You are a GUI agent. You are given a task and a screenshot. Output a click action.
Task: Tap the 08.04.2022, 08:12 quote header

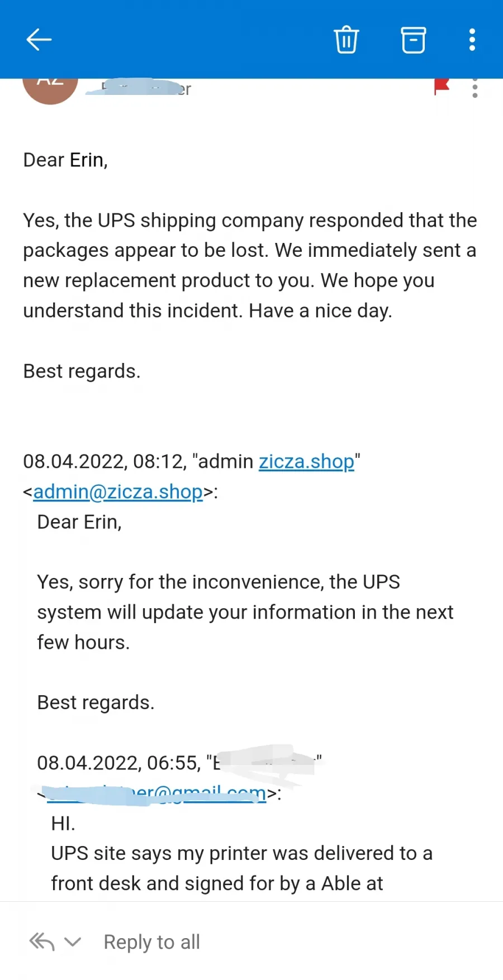[192, 477]
